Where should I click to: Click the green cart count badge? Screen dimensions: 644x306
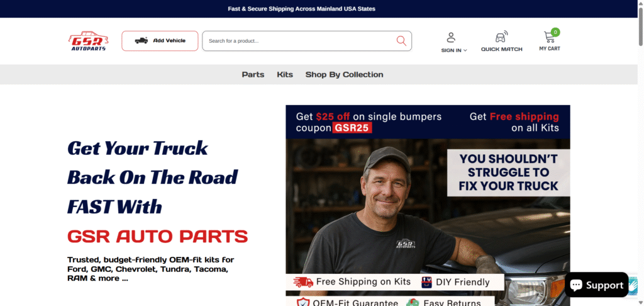[555, 32]
